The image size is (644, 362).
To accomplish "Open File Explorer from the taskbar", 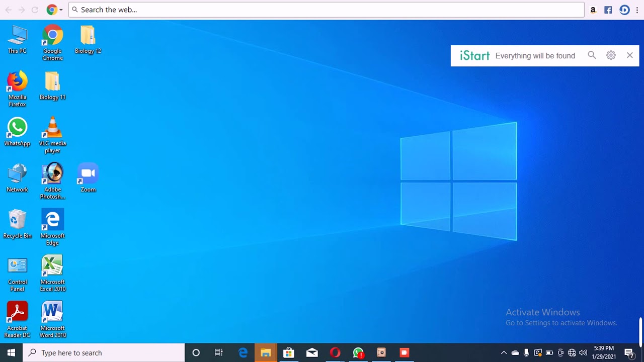I will [266, 352].
